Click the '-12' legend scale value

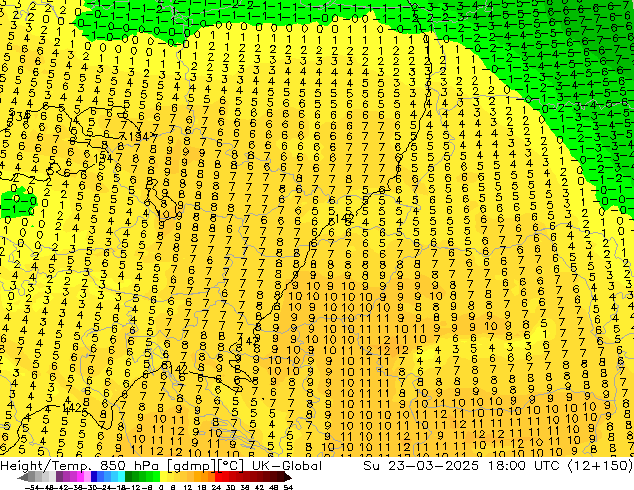click(133, 488)
